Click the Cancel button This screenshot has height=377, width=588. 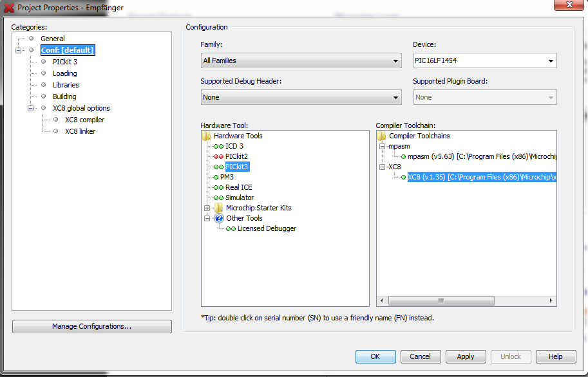pyautogui.click(x=421, y=357)
